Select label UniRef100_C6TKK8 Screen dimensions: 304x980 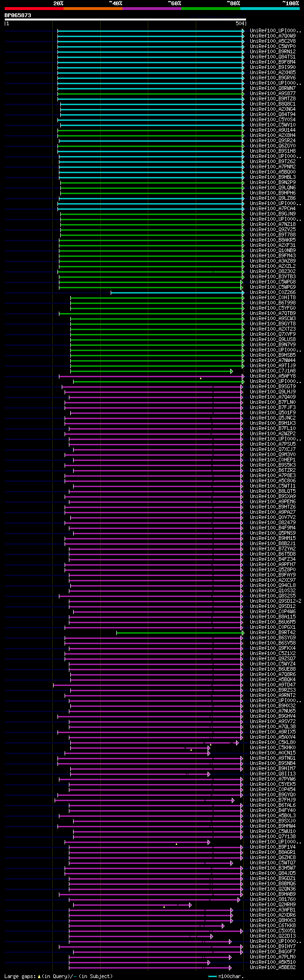tap(273, 925)
